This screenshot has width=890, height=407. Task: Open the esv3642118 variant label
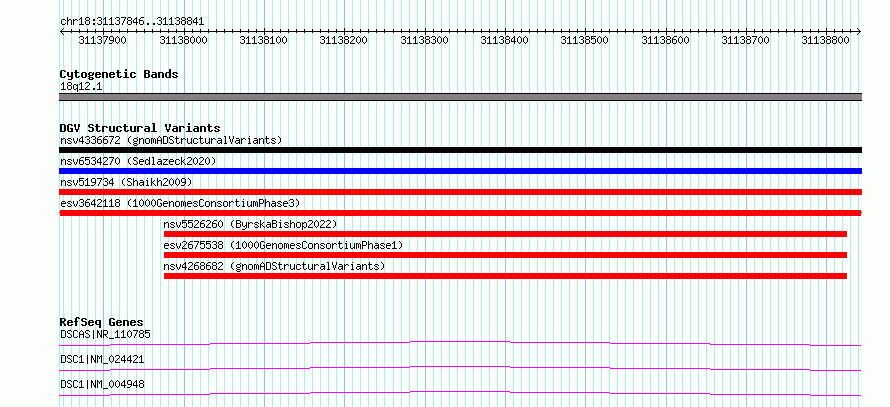point(180,203)
